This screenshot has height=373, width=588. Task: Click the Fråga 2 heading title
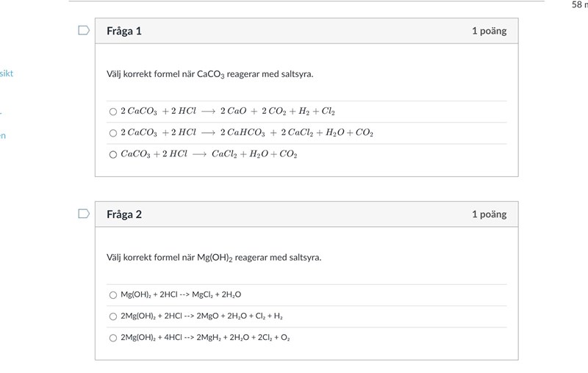point(124,214)
